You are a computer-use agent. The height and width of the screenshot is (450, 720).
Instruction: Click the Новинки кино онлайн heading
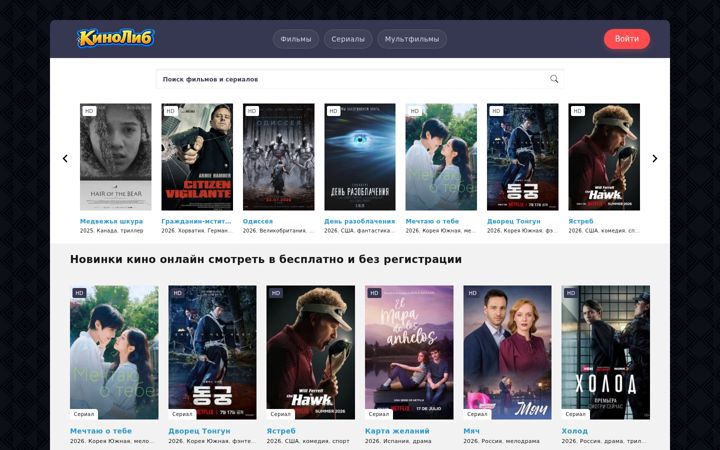click(x=266, y=259)
